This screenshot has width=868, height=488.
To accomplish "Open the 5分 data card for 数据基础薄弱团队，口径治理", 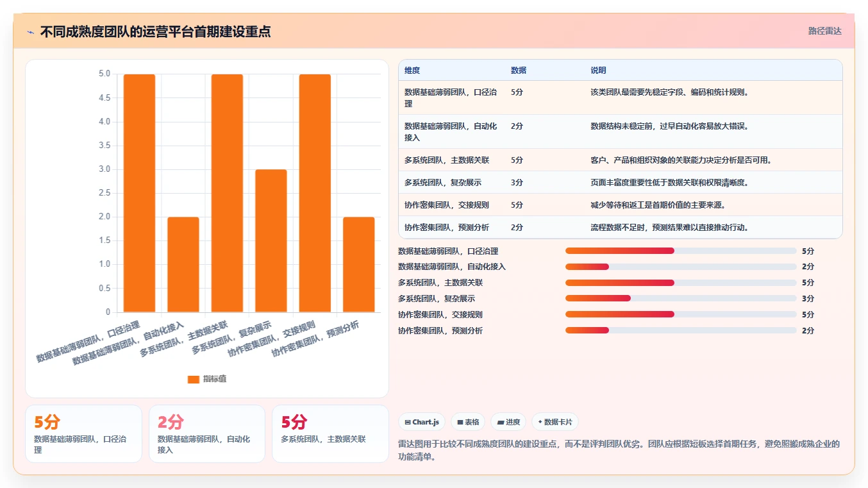I will [x=83, y=433].
